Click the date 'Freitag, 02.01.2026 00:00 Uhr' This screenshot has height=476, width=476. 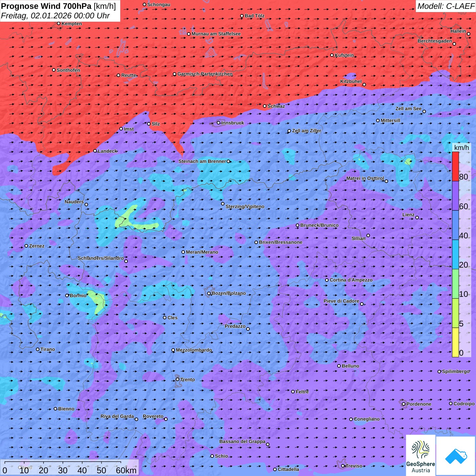(x=55, y=16)
